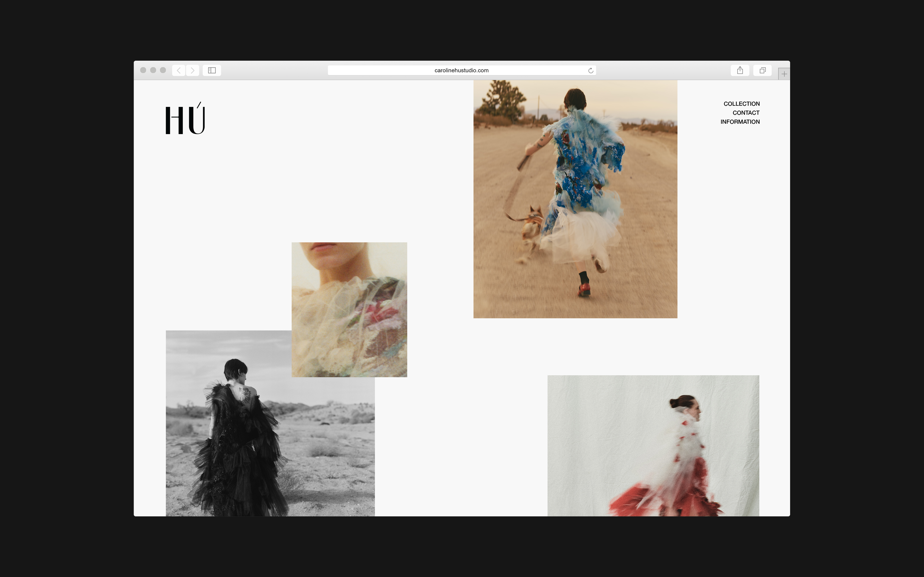Open the close-up lace garment photo
This screenshot has width=924, height=577.
(349, 309)
